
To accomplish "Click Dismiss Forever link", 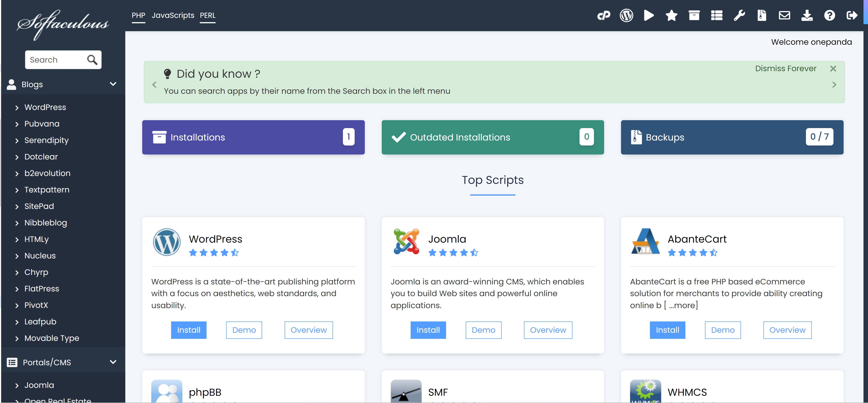I will [785, 68].
